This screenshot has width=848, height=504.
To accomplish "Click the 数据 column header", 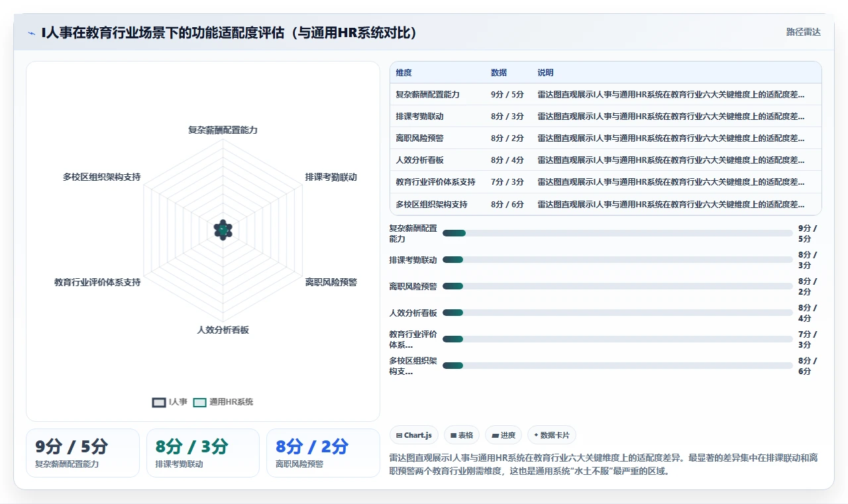I will tap(498, 73).
